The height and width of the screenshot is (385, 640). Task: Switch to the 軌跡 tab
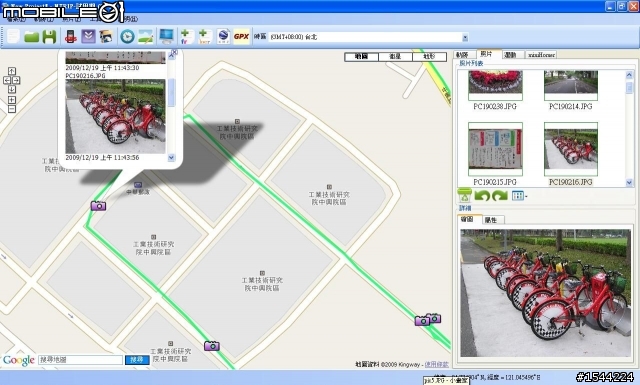point(462,55)
